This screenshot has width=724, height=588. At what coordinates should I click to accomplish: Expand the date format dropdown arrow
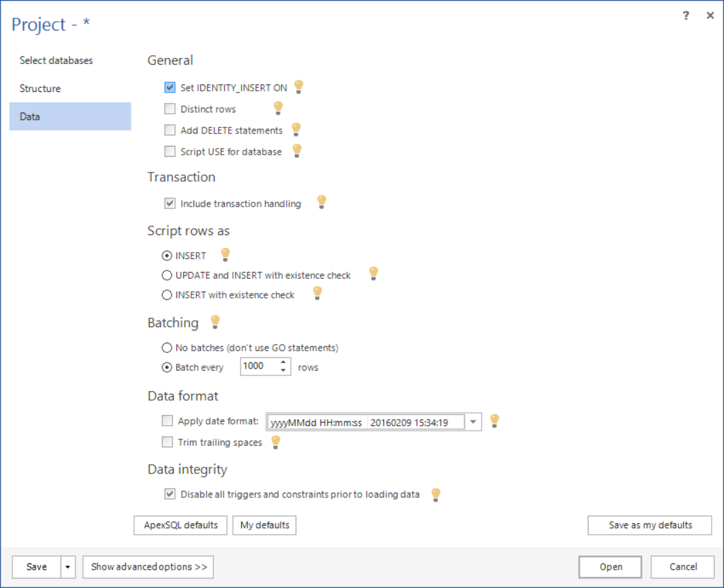pos(473,422)
